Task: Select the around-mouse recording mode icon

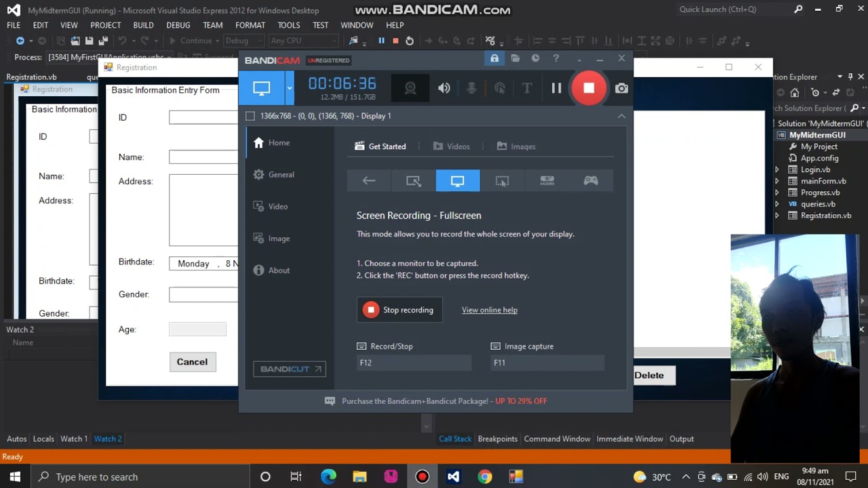Action: coord(502,180)
